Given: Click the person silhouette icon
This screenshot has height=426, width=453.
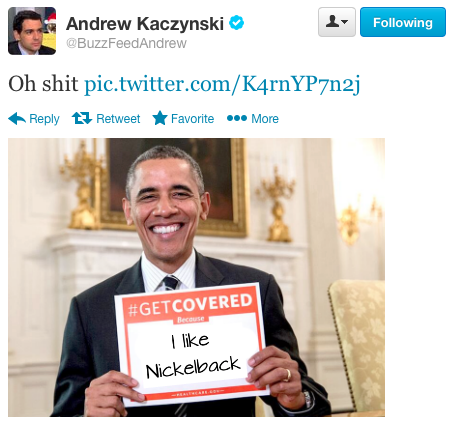Looking at the screenshot, I should (333, 22).
